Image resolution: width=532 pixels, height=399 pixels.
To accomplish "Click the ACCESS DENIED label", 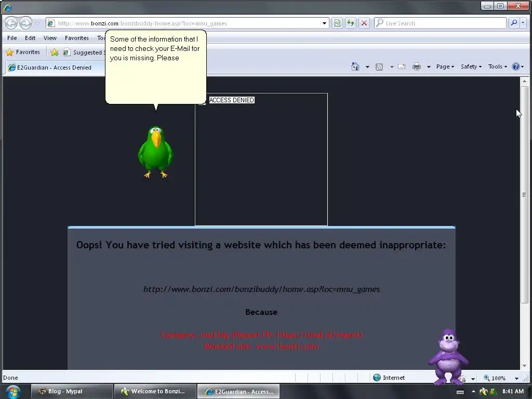I will point(231,100).
